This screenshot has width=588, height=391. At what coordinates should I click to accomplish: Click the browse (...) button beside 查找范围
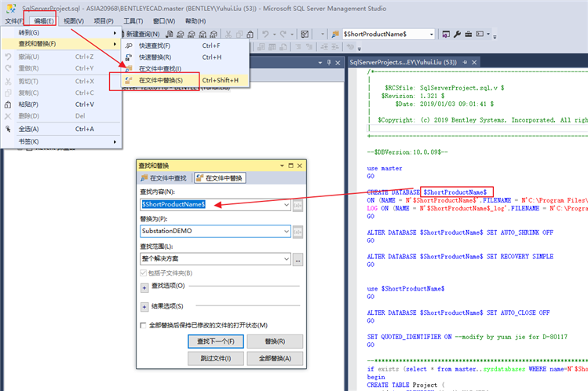[298, 259]
